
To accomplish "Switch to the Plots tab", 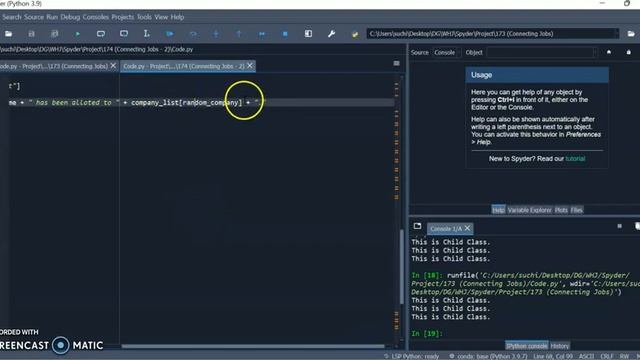I will pos(561,210).
